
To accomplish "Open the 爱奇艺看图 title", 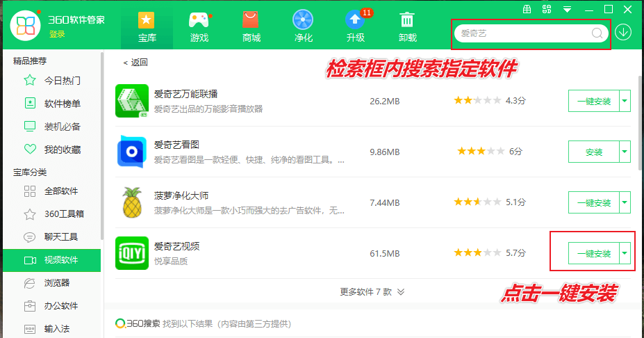I will pyautogui.click(x=176, y=145).
